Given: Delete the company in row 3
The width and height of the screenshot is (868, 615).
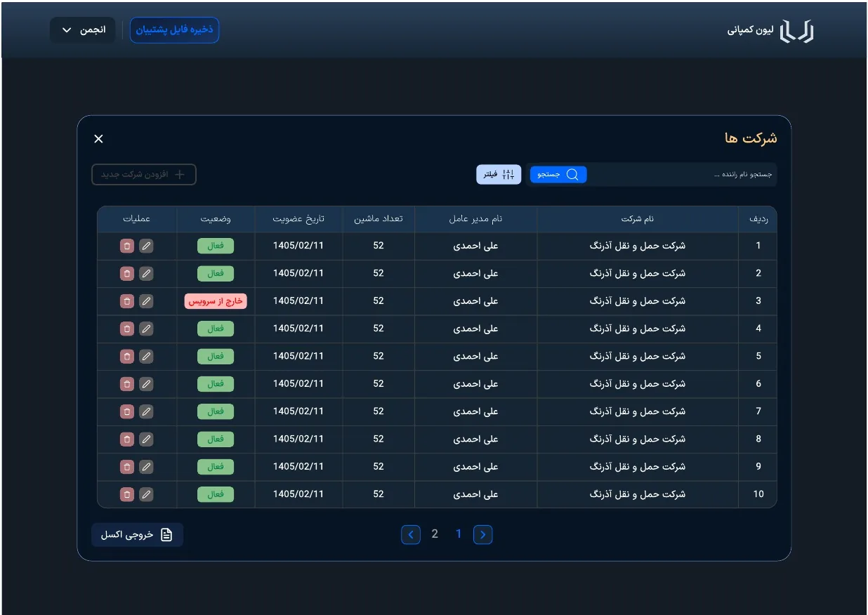Looking at the screenshot, I should pyautogui.click(x=126, y=300).
